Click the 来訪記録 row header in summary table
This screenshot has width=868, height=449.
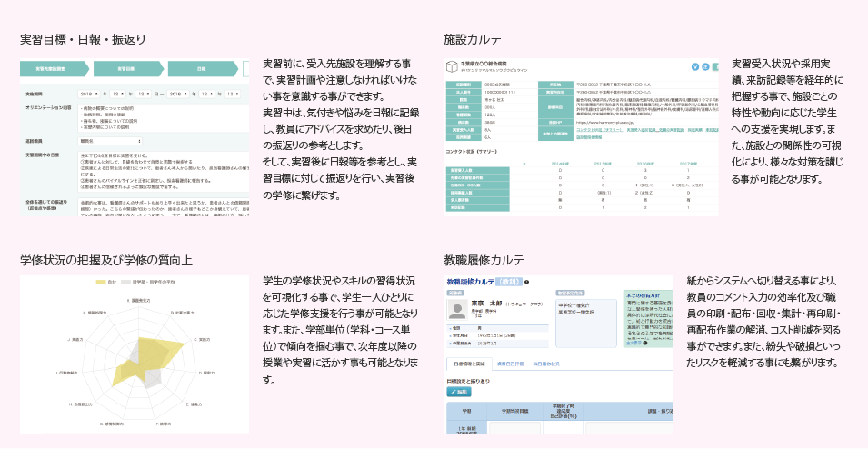478,207
